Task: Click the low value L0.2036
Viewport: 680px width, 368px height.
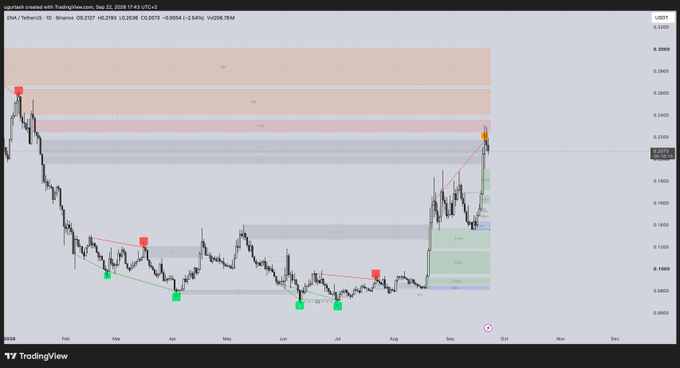Action: coord(128,18)
